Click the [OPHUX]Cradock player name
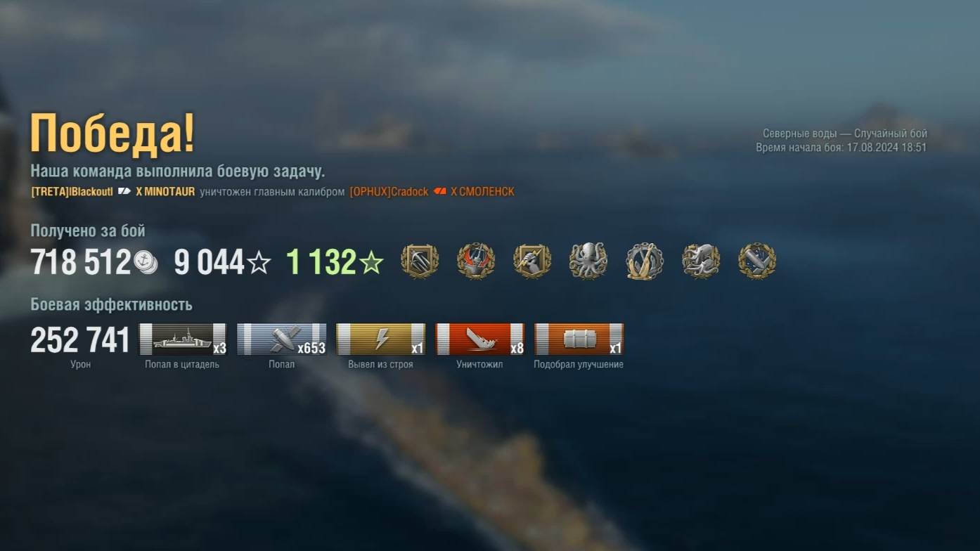The image size is (980, 551). point(389,192)
